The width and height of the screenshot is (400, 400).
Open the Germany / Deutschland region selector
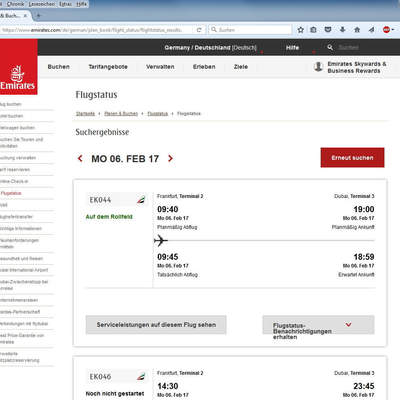[210, 48]
